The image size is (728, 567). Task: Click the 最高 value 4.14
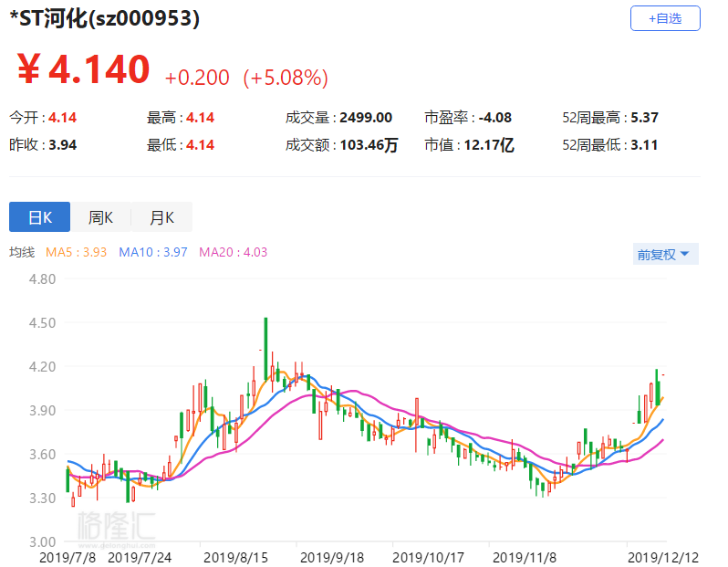[x=200, y=118]
